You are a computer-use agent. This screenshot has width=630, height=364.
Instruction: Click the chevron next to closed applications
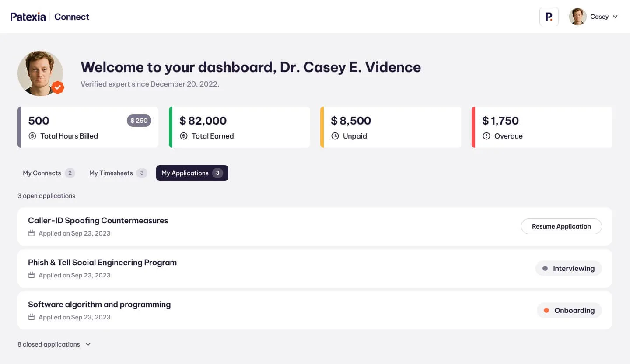point(87,344)
